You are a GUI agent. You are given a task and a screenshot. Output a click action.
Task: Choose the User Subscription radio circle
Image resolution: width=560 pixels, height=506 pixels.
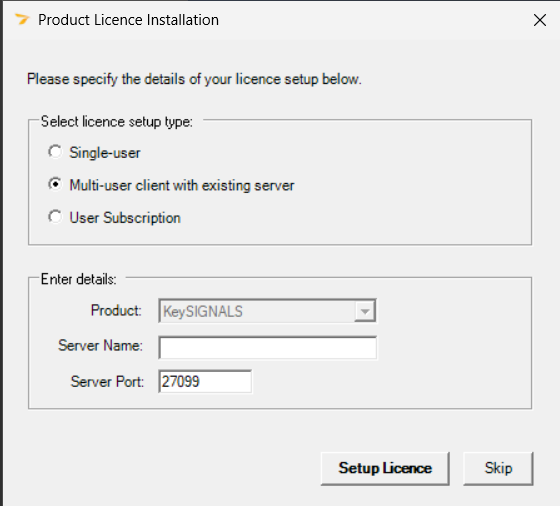pyautogui.click(x=55, y=217)
